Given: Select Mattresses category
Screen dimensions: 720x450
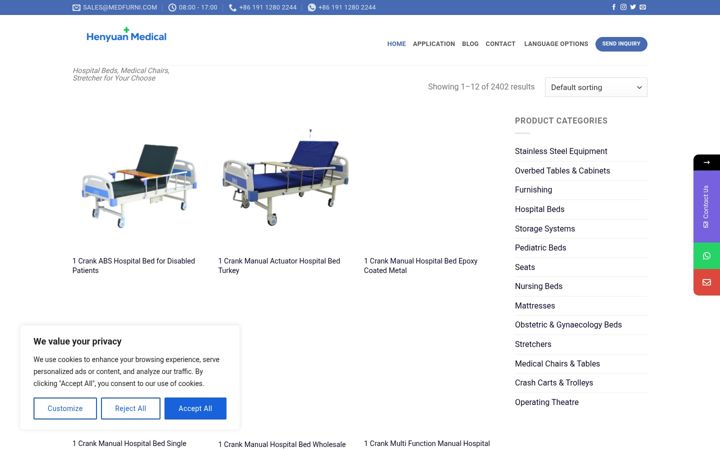Looking at the screenshot, I should click(535, 305).
